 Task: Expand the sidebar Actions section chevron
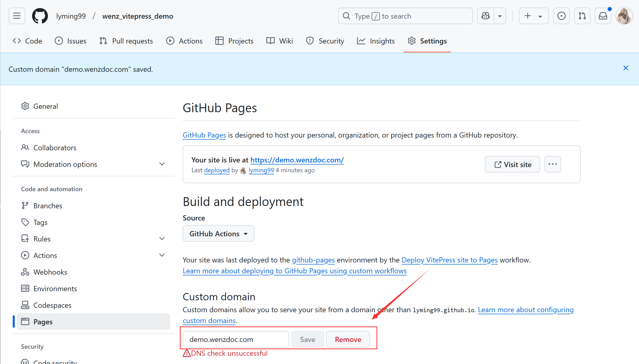162,255
